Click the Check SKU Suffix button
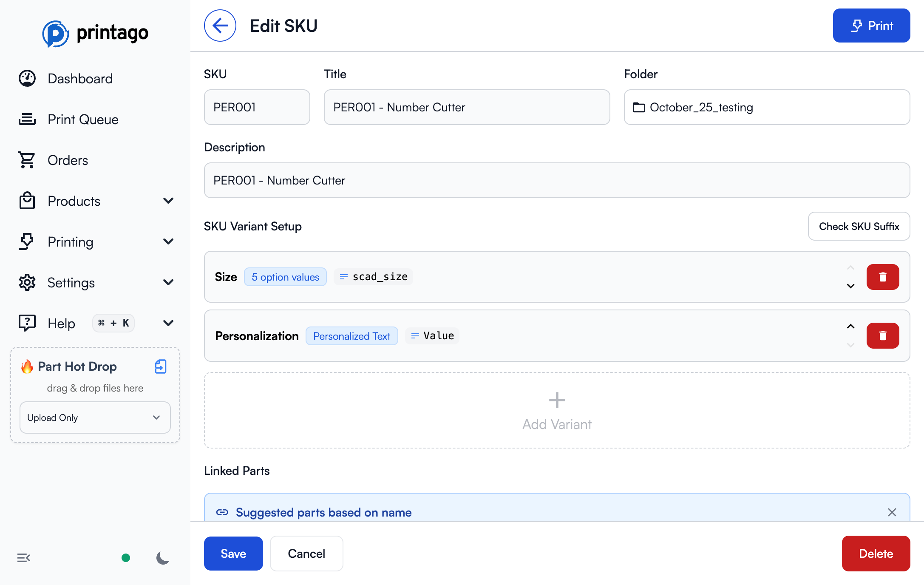Viewport: 924px width, 585px height. coord(859,226)
